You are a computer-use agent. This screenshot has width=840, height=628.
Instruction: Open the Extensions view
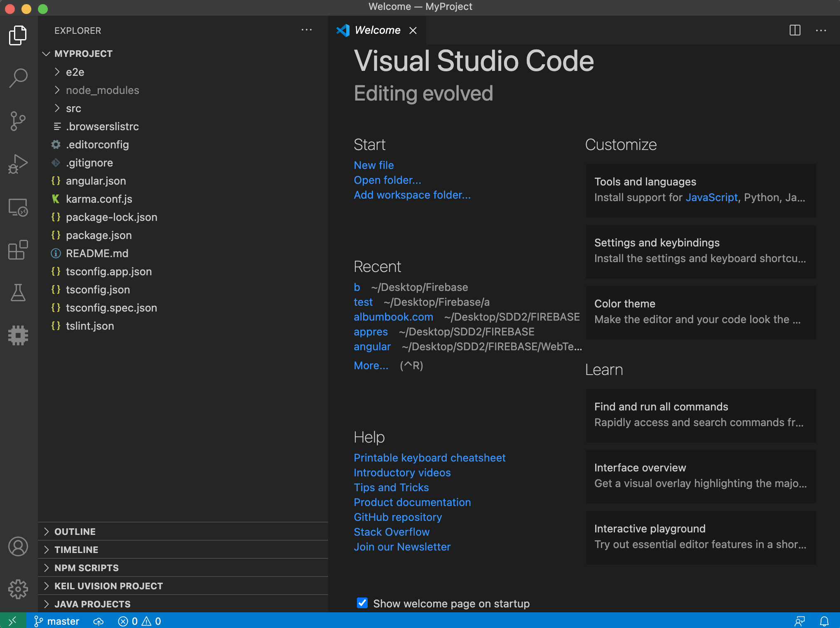[x=18, y=250]
